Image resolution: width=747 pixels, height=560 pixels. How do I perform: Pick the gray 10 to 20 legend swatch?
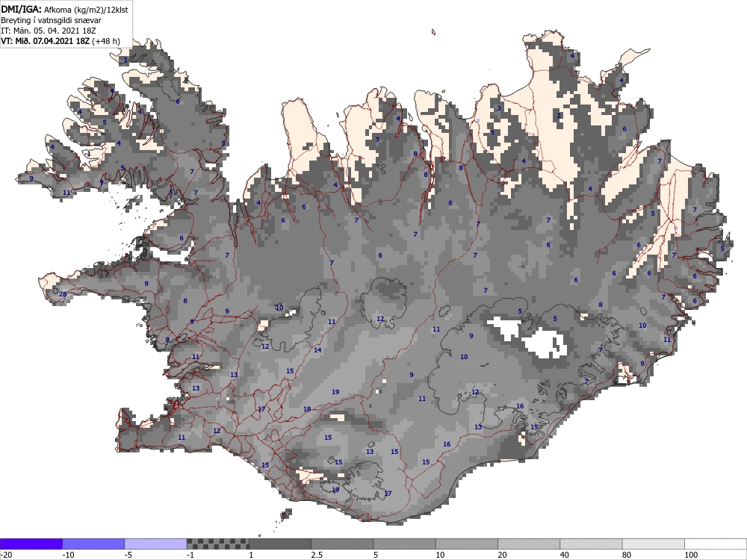point(466,544)
